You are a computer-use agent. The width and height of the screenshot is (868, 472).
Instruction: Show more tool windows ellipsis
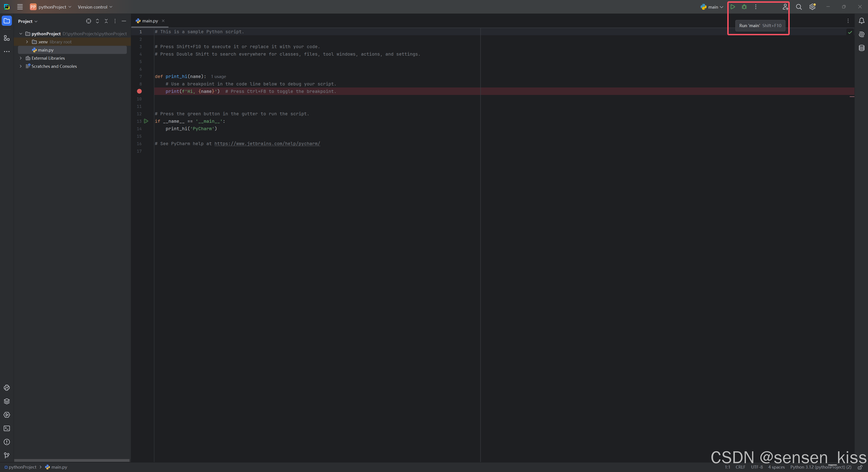7,52
